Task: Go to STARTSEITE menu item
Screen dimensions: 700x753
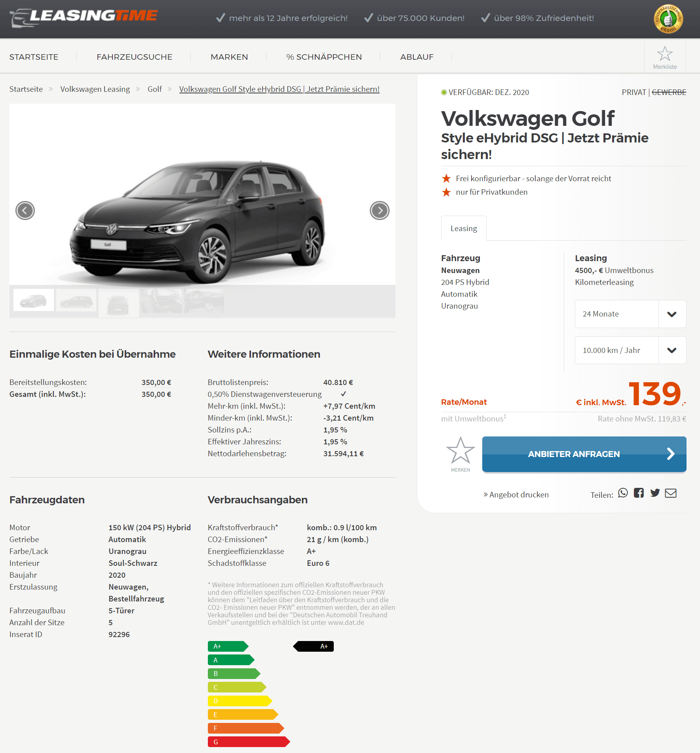Action: [x=34, y=57]
